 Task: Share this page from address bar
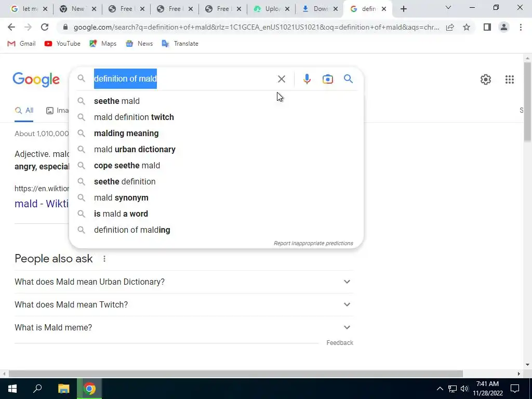tap(450, 27)
